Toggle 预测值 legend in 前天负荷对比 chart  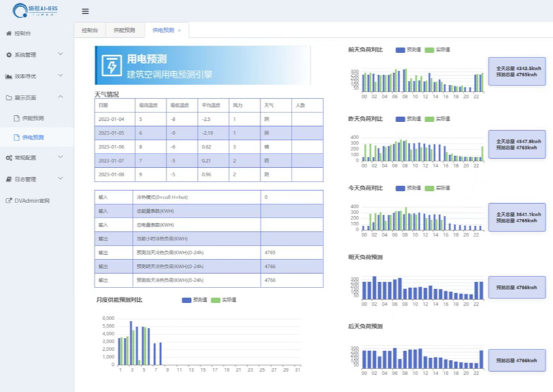click(407, 50)
